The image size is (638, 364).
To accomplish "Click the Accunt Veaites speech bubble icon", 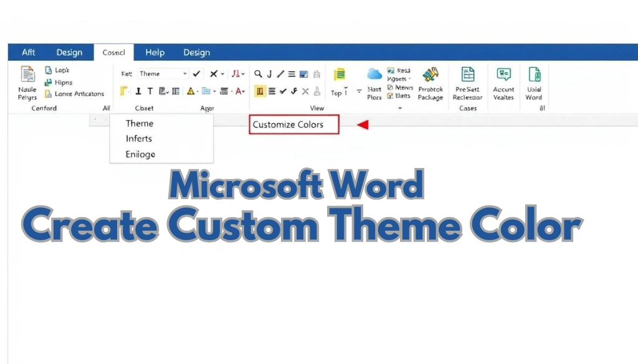I will (503, 74).
